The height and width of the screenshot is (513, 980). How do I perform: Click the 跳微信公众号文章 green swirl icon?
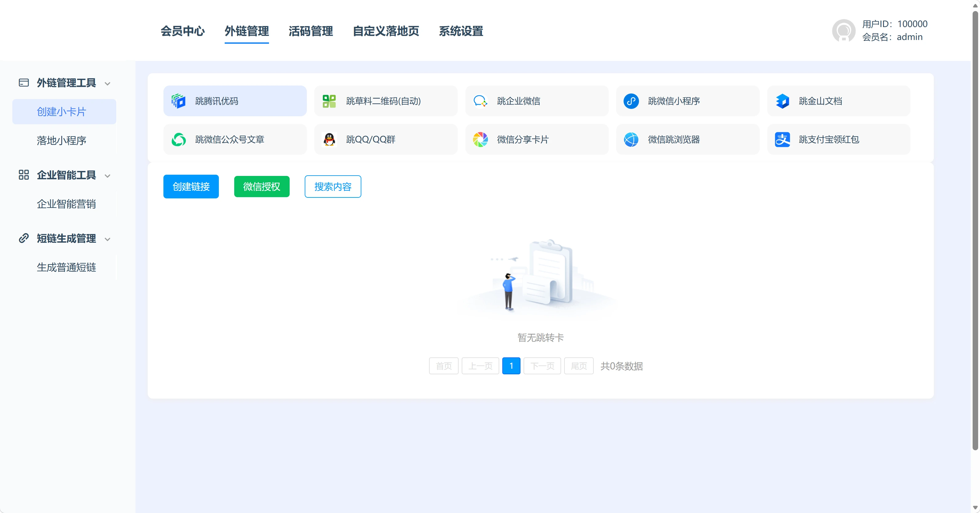(179, 140)
